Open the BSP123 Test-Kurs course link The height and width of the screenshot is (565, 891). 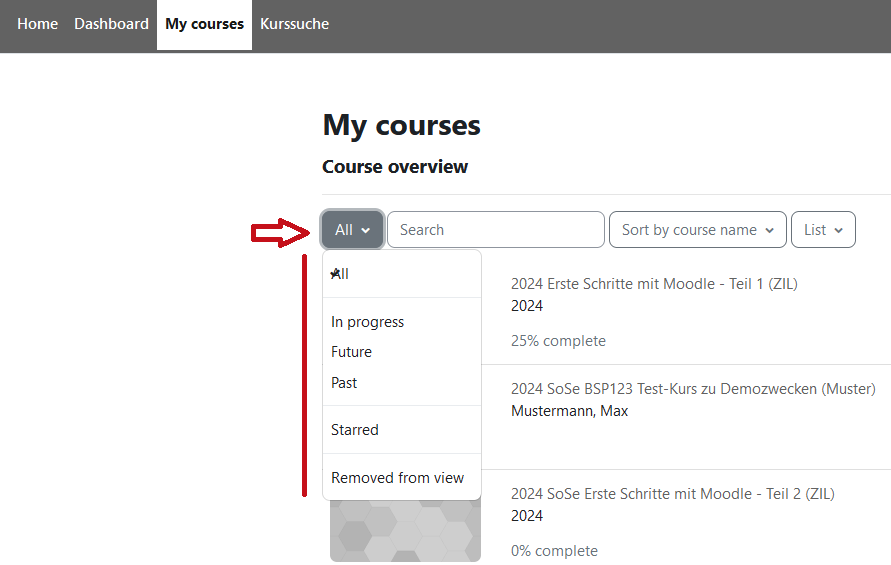[692, 389]
